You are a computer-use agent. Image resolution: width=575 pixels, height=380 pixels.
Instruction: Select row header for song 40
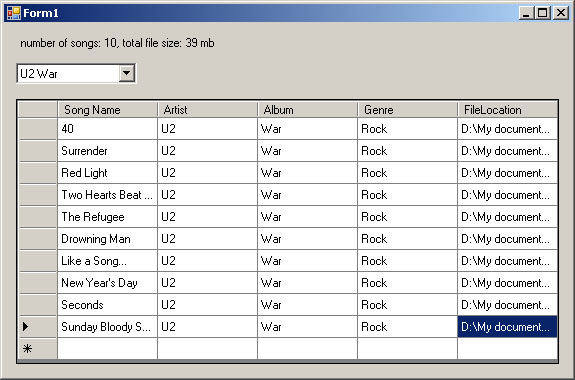(38, 129)
